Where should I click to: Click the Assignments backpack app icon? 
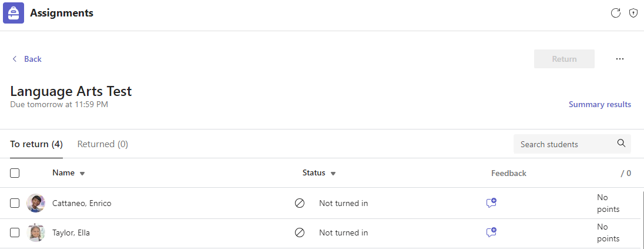[14, 13]
